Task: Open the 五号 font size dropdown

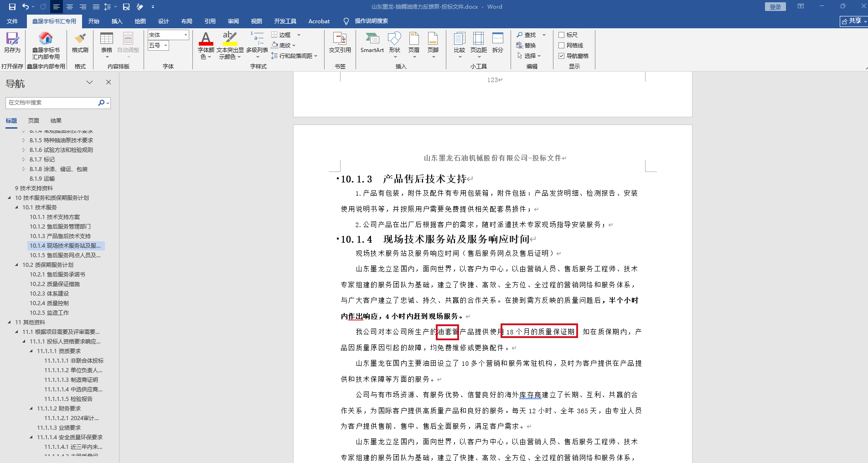Action: click(x=166, y=45)
